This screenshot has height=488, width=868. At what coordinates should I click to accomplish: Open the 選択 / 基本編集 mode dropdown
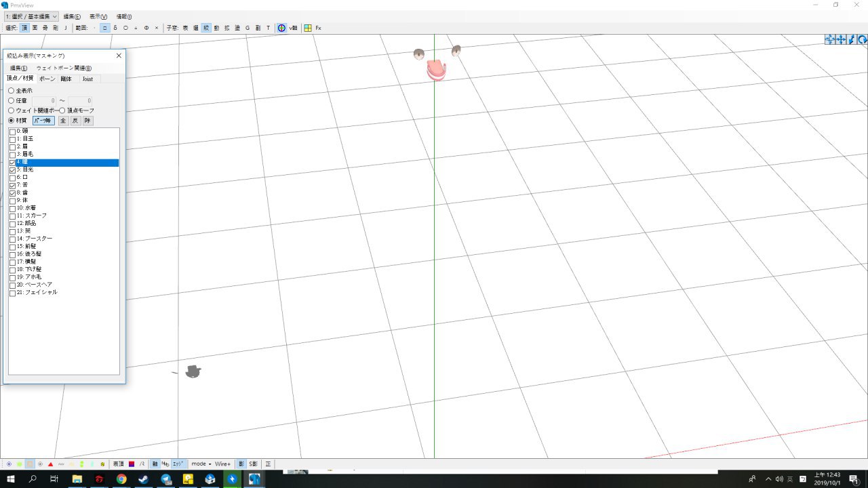[31, 16]
